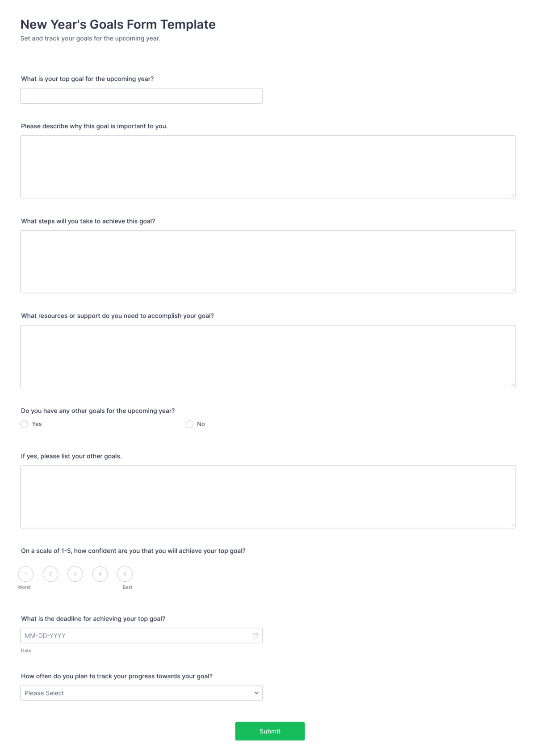Screen dimensions: 536x756
Task: Select 'No' for other upcoming goals
Action: click(190, 424)
